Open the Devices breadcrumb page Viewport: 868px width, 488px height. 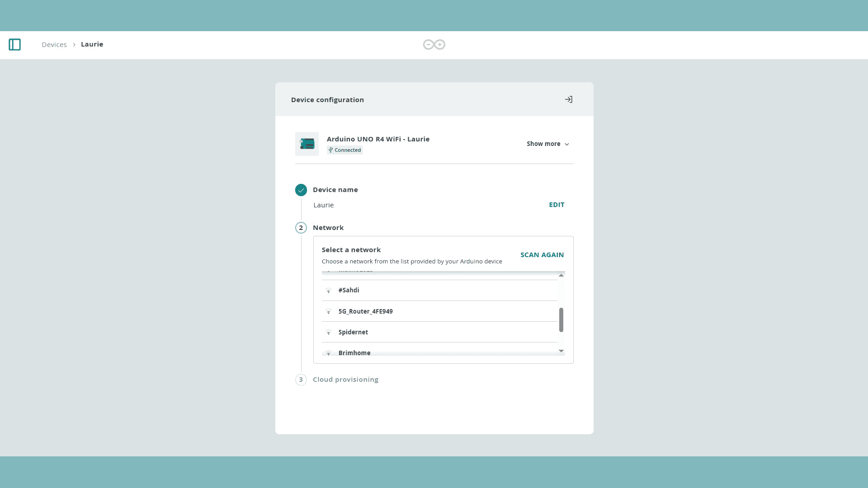click(x=54, y=44)
